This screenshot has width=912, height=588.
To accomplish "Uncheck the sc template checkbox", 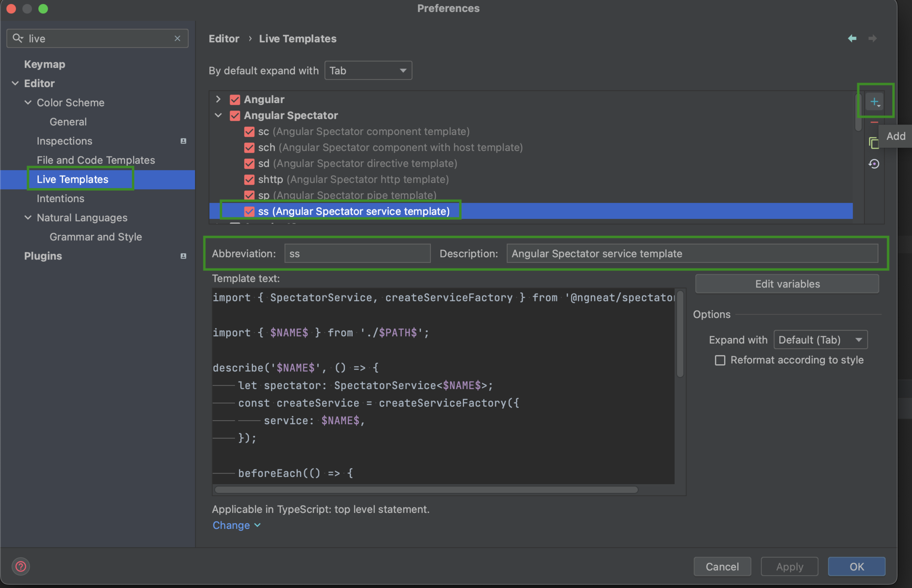I will tap(249, 132).
